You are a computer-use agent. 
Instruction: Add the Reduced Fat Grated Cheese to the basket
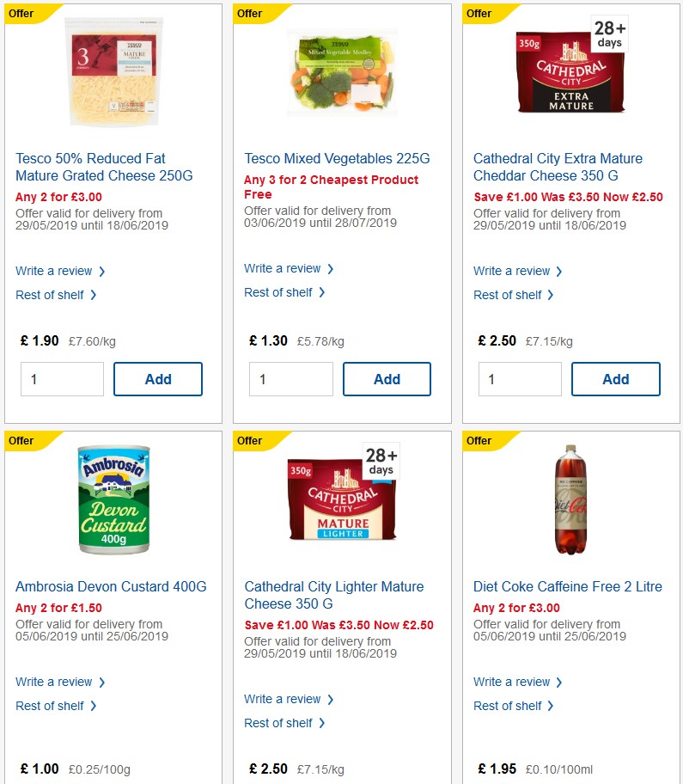click(158, 378)
